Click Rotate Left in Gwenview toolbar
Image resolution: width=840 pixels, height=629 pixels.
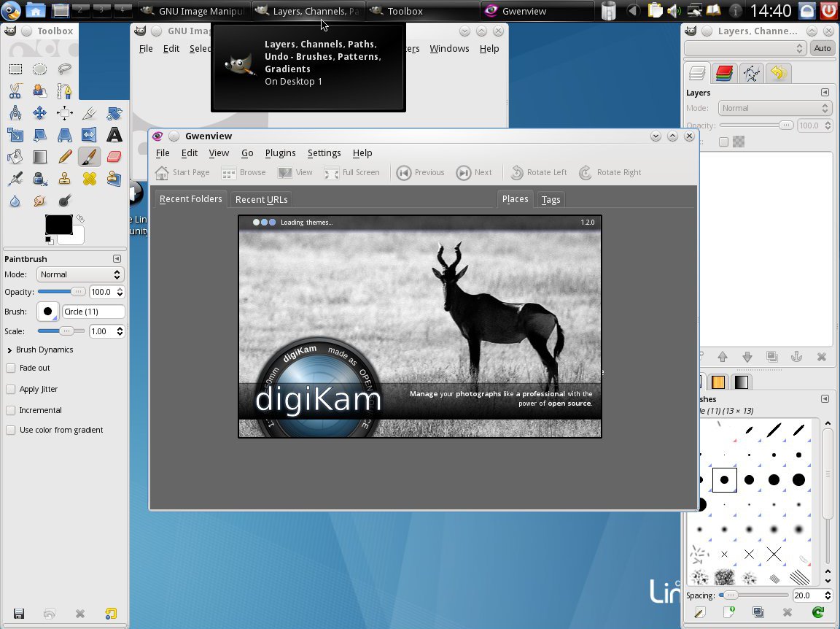pyautogui.click(x=539, y=172)
